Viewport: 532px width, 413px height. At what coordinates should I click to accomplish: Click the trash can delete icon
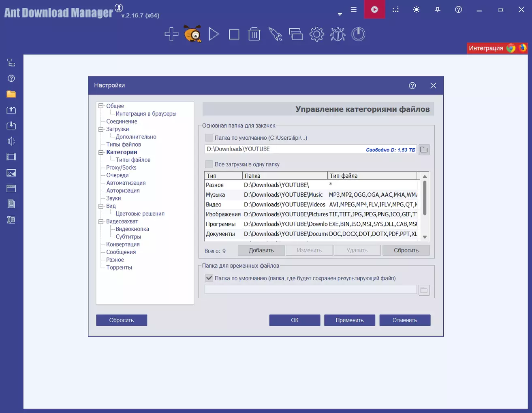click(254, 34)
